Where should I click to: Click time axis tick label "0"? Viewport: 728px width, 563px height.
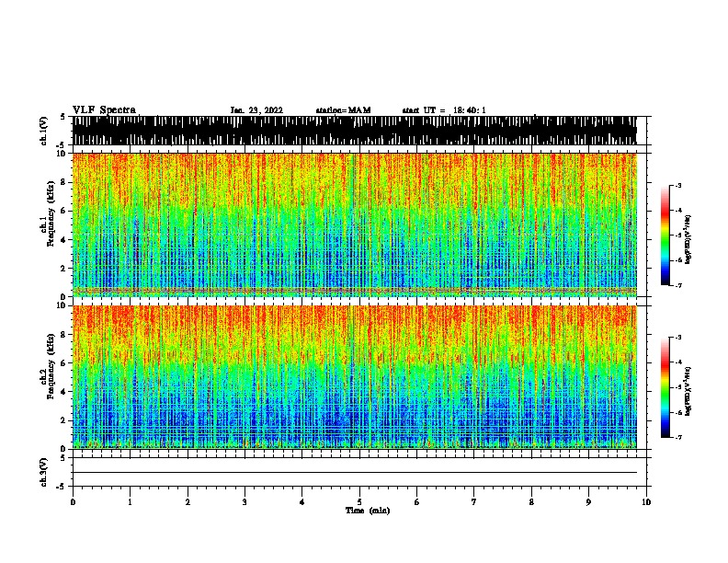tap(73, 502)
